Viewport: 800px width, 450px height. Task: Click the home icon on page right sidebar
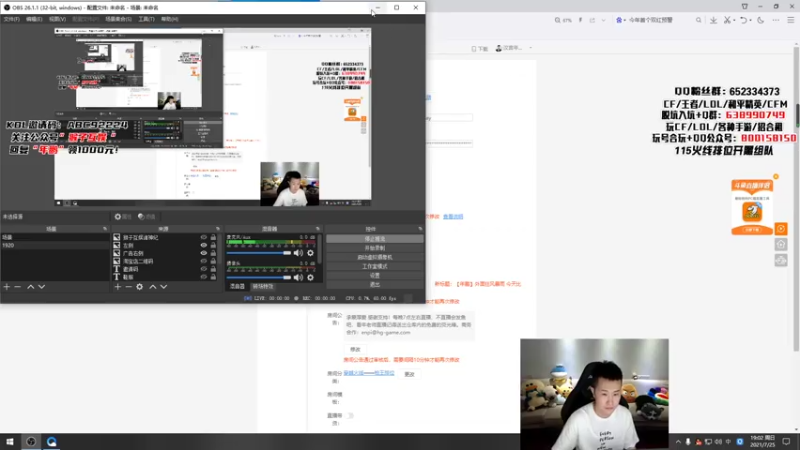click(781, 245)
